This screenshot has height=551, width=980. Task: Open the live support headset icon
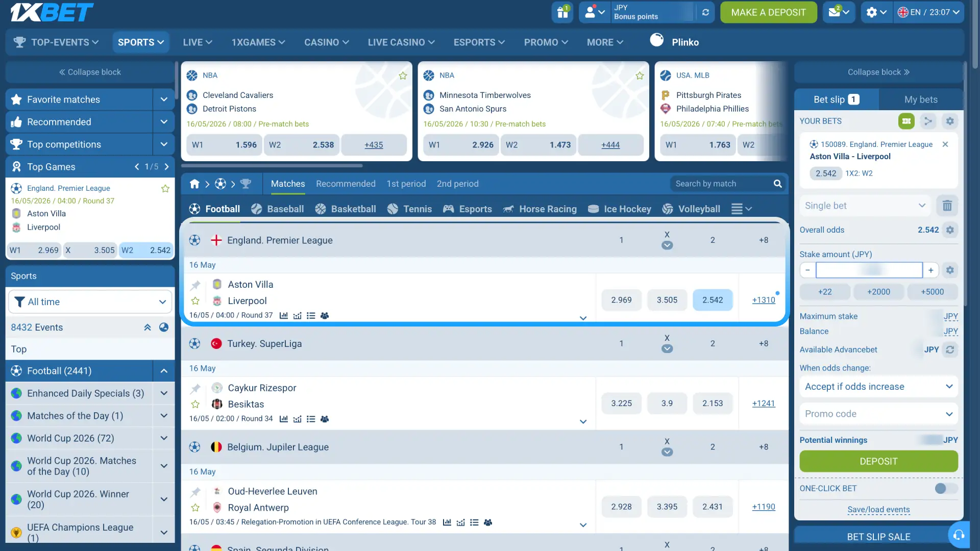959,535
